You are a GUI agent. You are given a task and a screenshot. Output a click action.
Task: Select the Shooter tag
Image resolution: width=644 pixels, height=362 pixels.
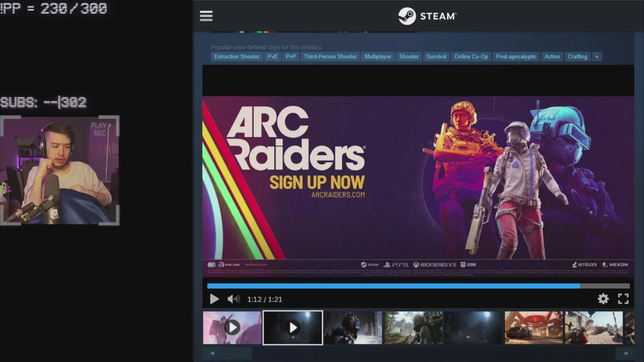[x=409, y=57]
